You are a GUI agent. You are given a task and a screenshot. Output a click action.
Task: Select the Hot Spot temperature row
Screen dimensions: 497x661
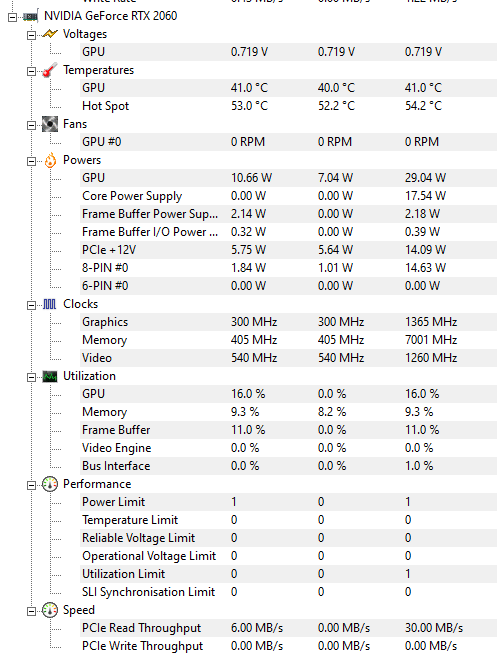[289, 106]
